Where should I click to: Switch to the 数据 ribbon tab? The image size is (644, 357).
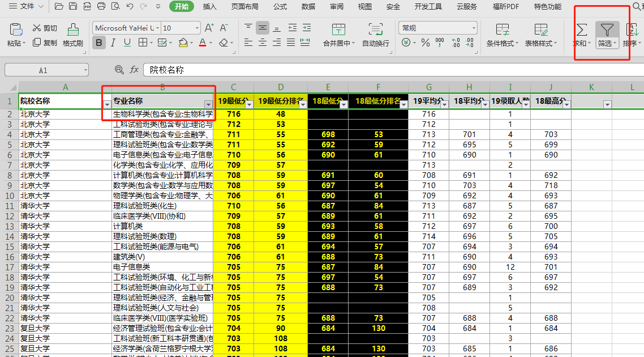(x=307, y=7)
